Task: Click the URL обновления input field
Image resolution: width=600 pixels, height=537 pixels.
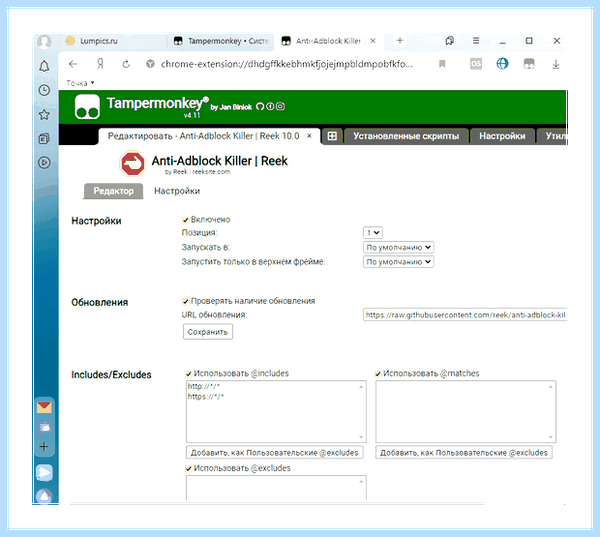Action: coord(465,315)
